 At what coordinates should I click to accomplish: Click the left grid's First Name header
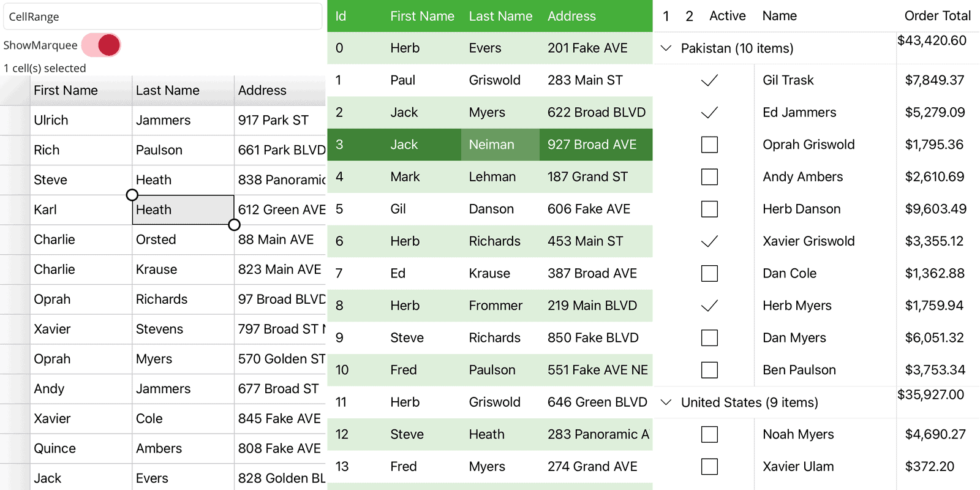[81, 91]
